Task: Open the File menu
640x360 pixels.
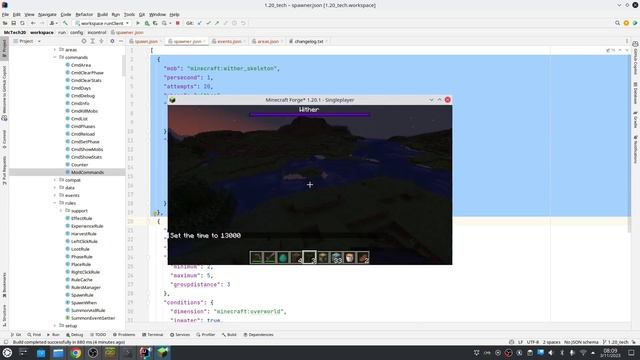Action: [x=5, y=14]
